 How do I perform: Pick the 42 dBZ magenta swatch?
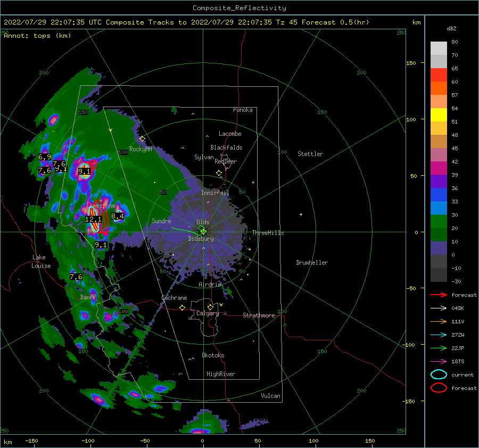coord(439,168)
